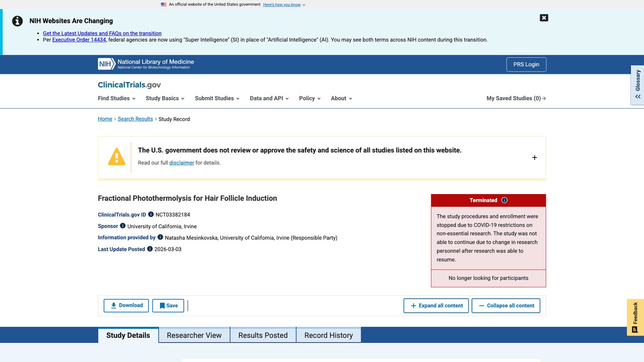Click the ClinicalTrials.gov site logo
The width and height of the screenshot is (644, 362).
[x=129, y=85]
